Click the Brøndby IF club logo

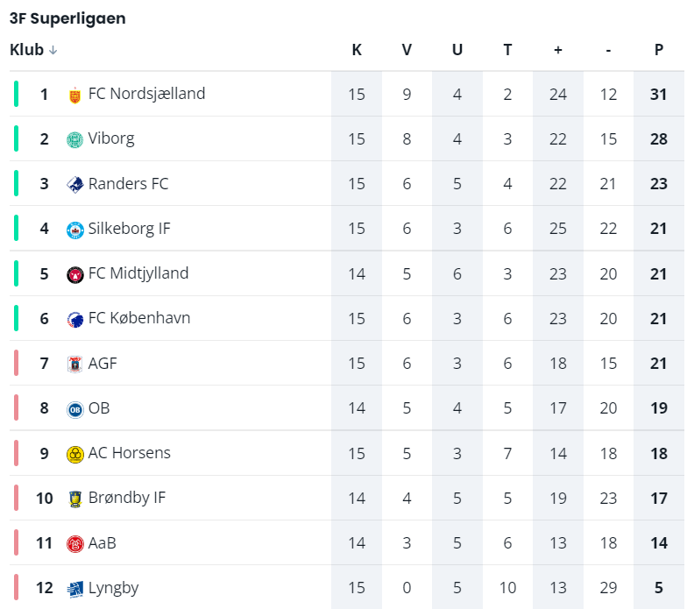tap(75, 499)
